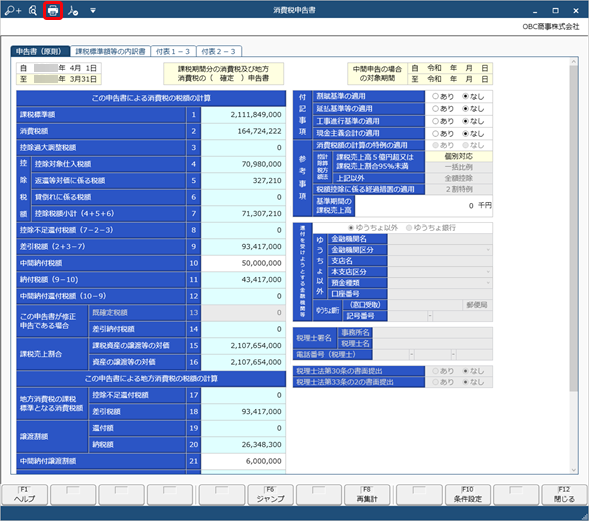Click the 納付税額 value 43,417,000
Image resolution: width=589 pixels, height=521 pixels.
point(243,279)
